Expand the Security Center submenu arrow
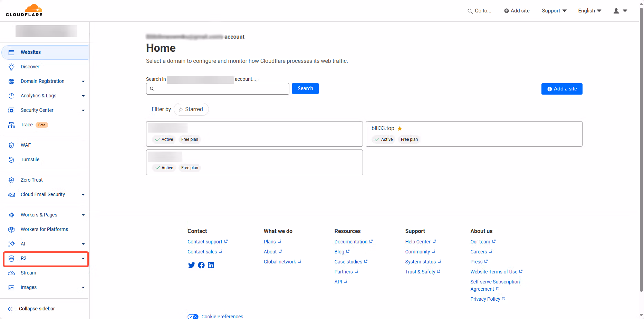The image size is (644, 319). pyautogui.click(x=83, y=110)
